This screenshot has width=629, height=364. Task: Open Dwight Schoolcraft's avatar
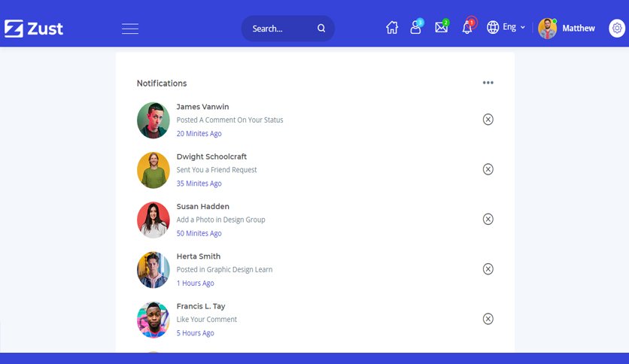[x=153, y=170]
